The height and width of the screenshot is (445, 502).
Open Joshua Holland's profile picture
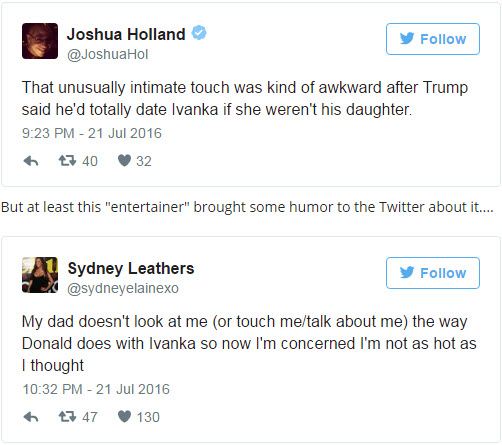click(40, 41)
